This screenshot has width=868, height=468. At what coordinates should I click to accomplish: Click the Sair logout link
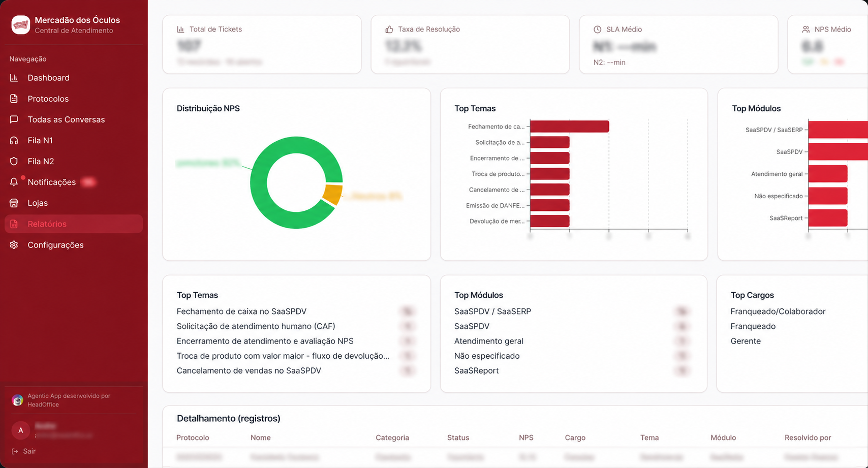[24, 451]
